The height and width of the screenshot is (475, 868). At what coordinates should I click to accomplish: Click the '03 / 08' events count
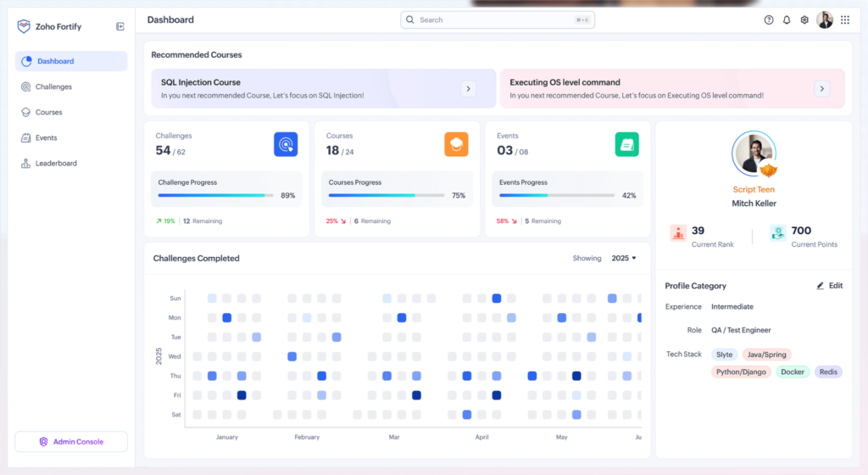tap(513, 151)
